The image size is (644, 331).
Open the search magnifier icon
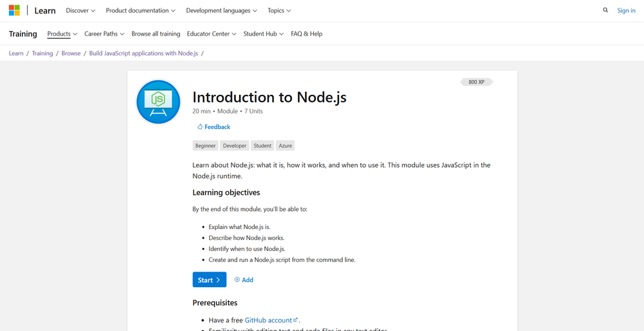(605, 10)
